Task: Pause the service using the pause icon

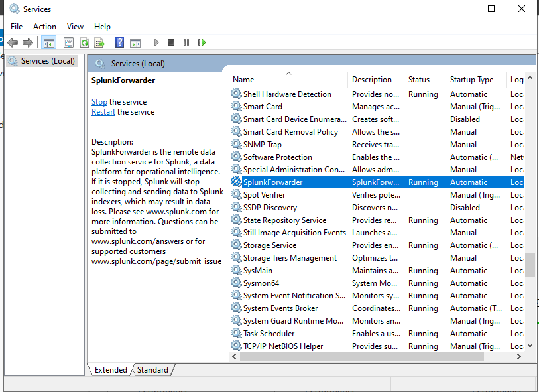Action: (x=186, y=42)
